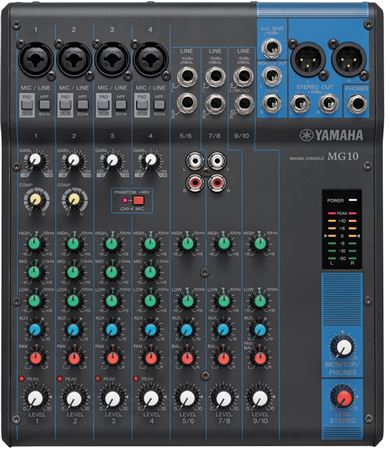Toggle the channel 4 PAD switch
The width and height of the screenshot is (390, 450).
(x=142, y=105)
